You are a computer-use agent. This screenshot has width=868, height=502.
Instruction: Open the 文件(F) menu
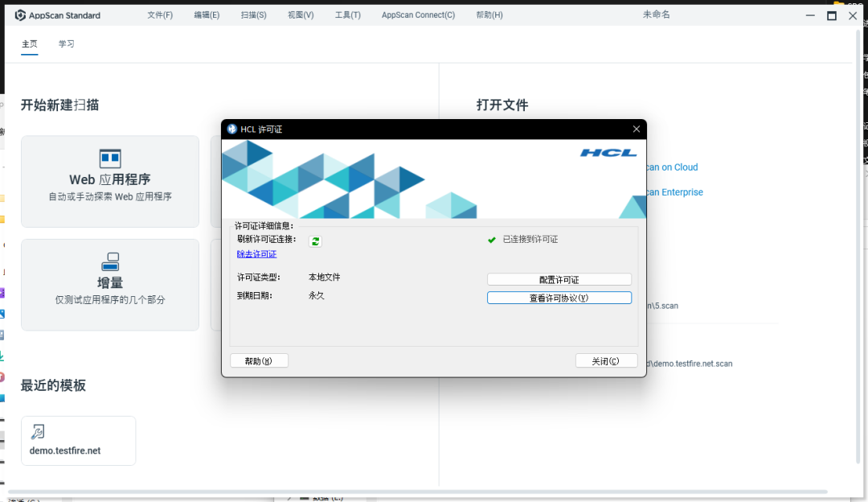pyautogui.click(x=160, y=15)
